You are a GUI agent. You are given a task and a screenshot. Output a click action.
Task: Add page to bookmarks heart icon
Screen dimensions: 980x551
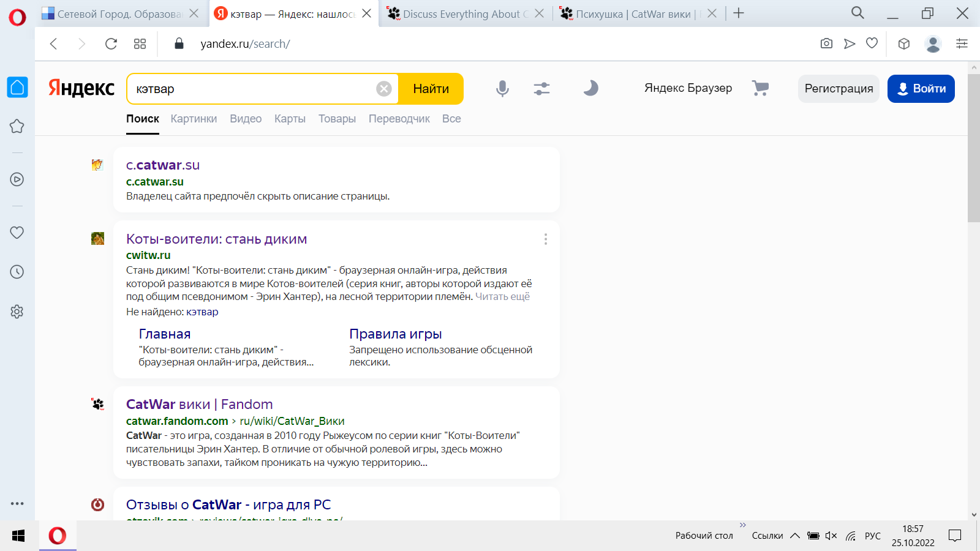[x=872, y=43]
